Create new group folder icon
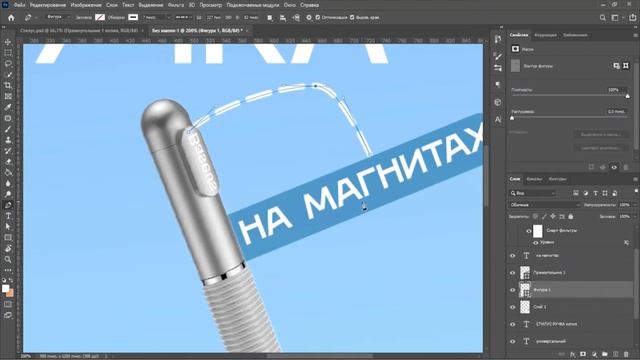640x360 pixels. (x=604, y=354)
